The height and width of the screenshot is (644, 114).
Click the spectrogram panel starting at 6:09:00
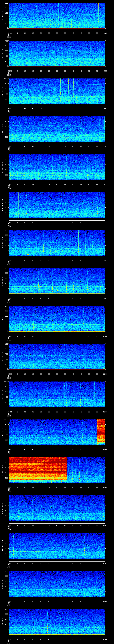point(57,318)
